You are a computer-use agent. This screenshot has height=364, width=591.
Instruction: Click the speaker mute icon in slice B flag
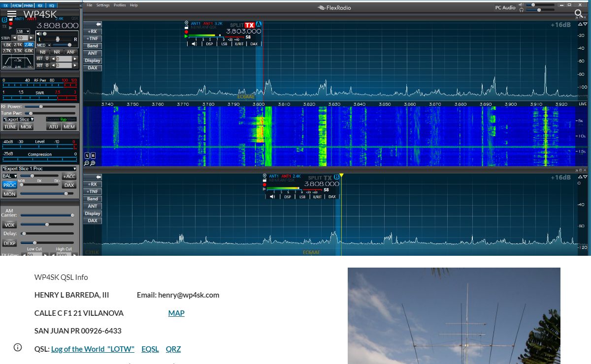pos(273,197)
